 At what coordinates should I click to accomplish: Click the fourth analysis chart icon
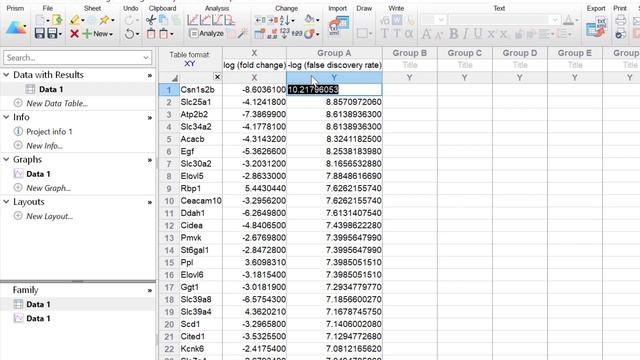click(x=230, y=20)
